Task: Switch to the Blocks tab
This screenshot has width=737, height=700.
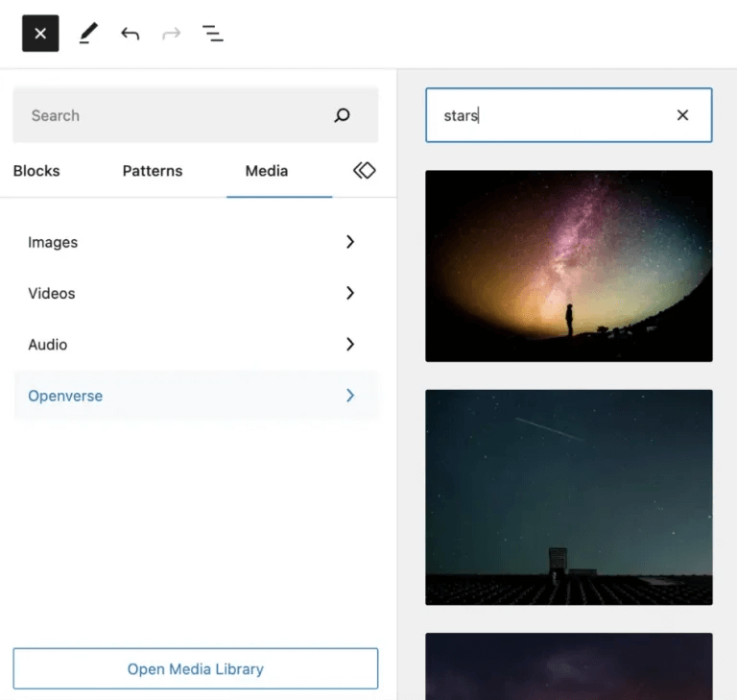Action: point(36,171)
